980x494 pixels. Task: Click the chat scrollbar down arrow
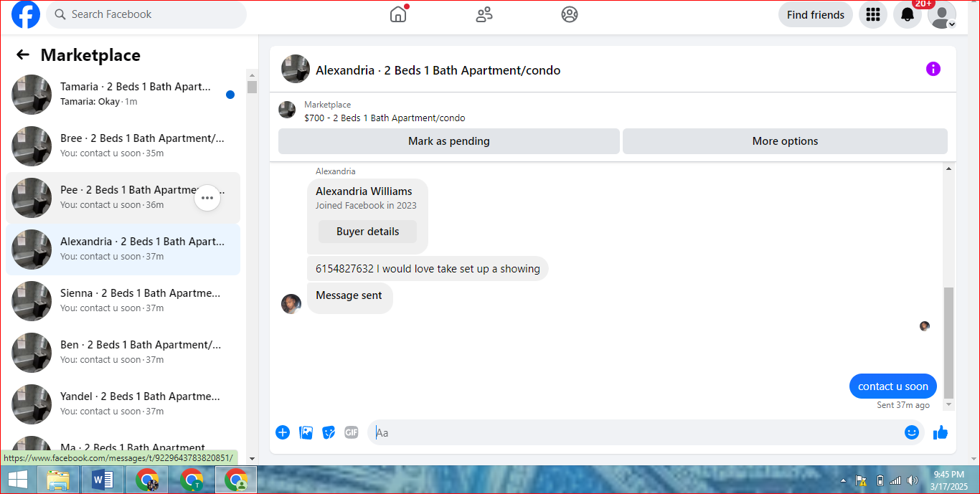click(949, 405)
